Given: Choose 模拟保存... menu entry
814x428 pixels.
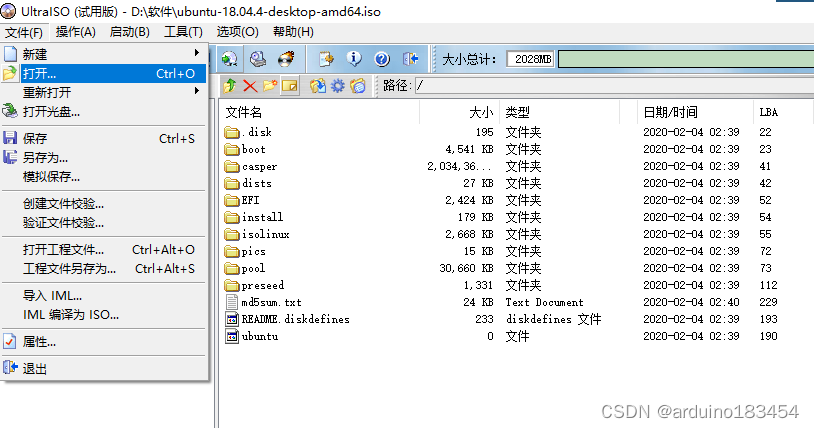Looking at the screenshot, I should pyautogui.click(x=104, y=177).
